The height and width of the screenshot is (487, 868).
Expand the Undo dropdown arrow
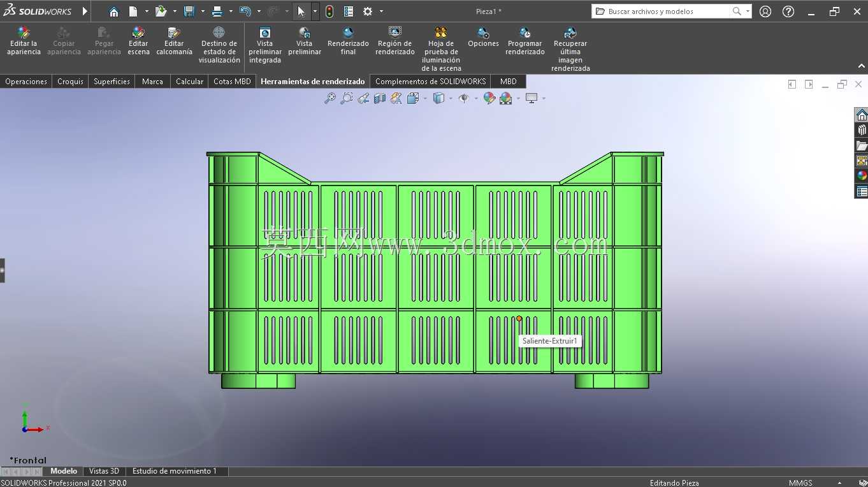259,11
